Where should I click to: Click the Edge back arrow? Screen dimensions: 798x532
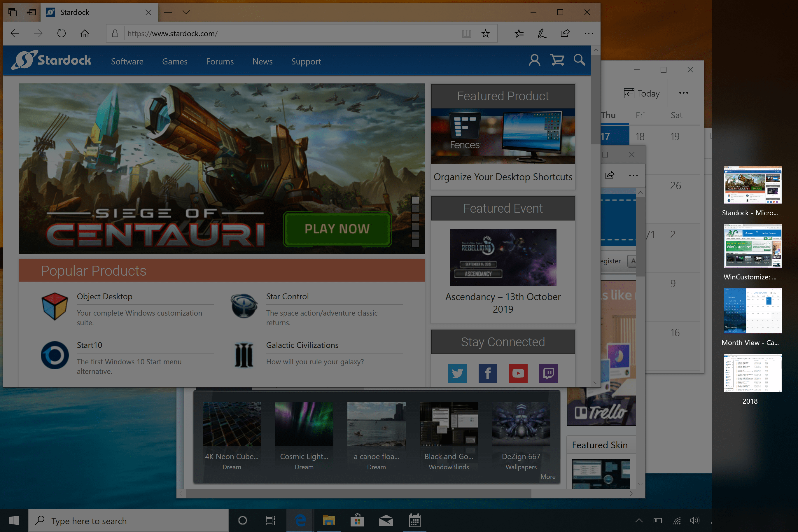[15, 33]
